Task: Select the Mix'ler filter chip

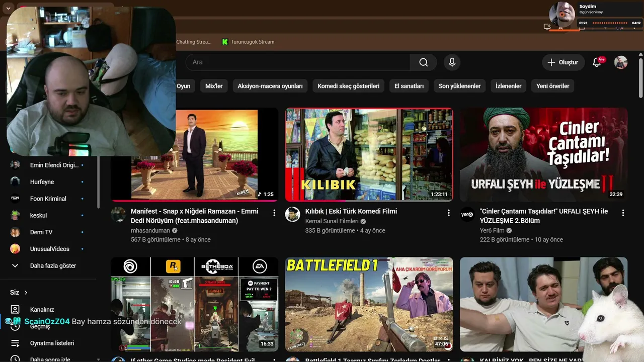Action: click(x=214, y=86)
